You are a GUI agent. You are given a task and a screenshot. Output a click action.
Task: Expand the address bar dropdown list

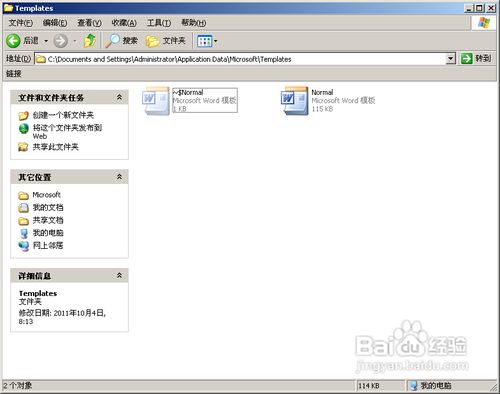[x=450, y=59]
